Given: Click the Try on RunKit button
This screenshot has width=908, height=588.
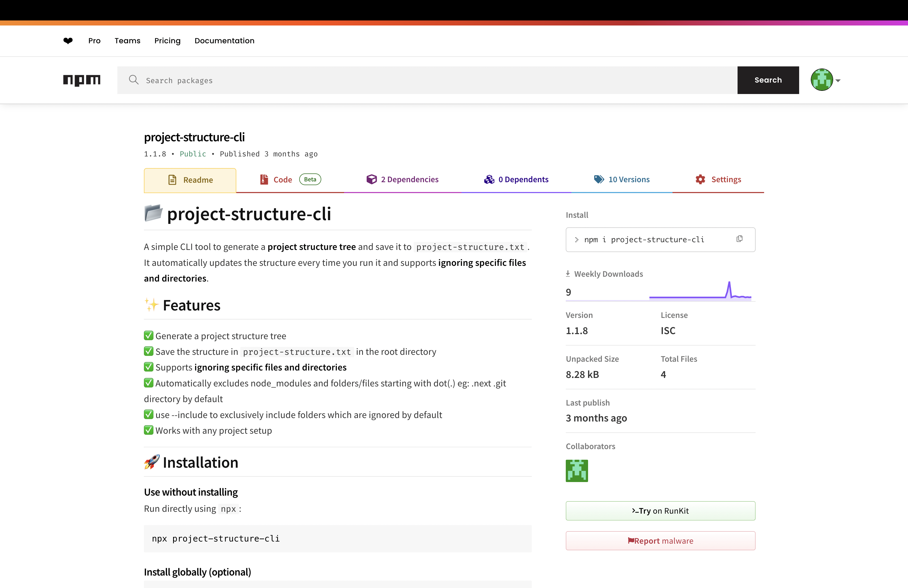Looking at the screenshot, I should pyautogui.click(x=660, y=510).
